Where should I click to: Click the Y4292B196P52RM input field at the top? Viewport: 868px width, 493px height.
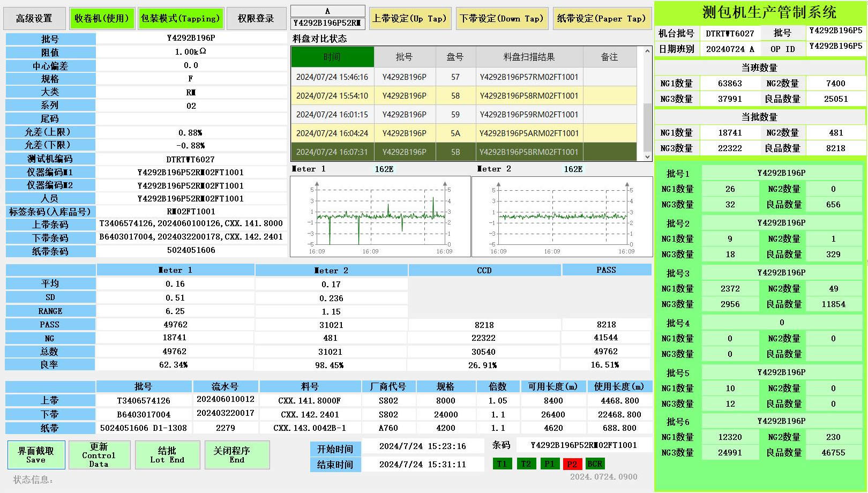tap(327, 23)
